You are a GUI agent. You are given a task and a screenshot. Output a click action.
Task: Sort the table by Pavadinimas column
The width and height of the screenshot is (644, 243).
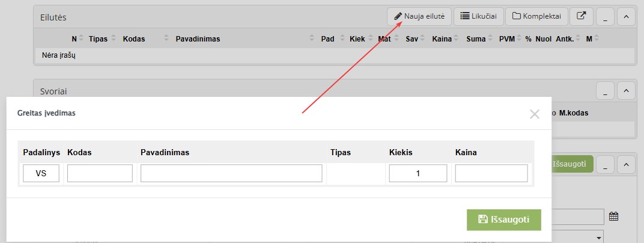198,39
